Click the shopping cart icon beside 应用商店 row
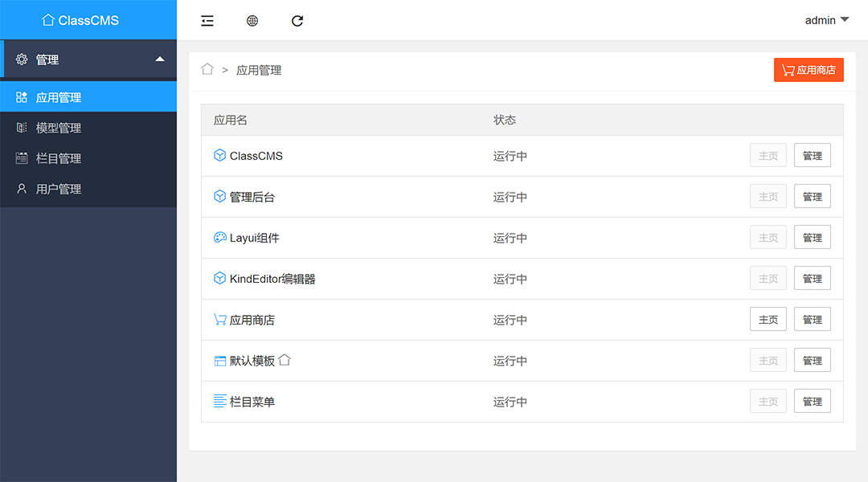868x482 pixels. click(219, 318)
